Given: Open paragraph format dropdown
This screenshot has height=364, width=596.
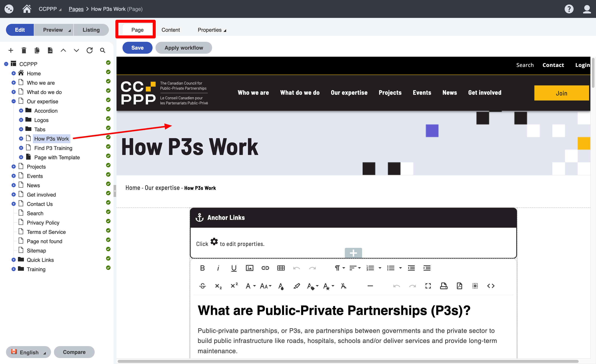Looking at the screenshot, I should tap(340, 268).
